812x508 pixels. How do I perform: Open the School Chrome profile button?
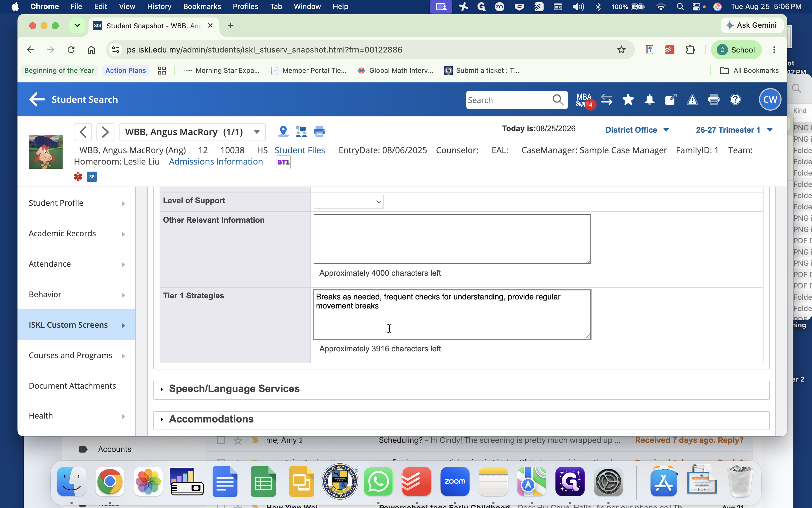tap(736, 50)
